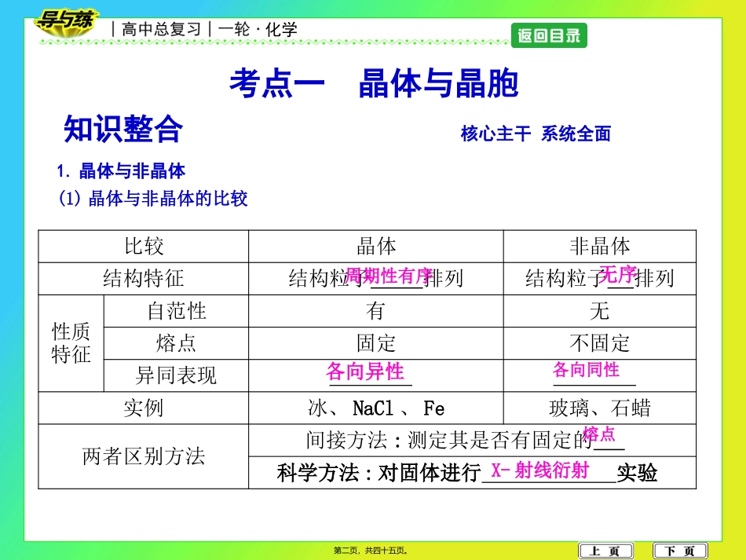The image size is (746, 560).
Task: Click the 导与练 logo
Action: click(x=66, y=22)
